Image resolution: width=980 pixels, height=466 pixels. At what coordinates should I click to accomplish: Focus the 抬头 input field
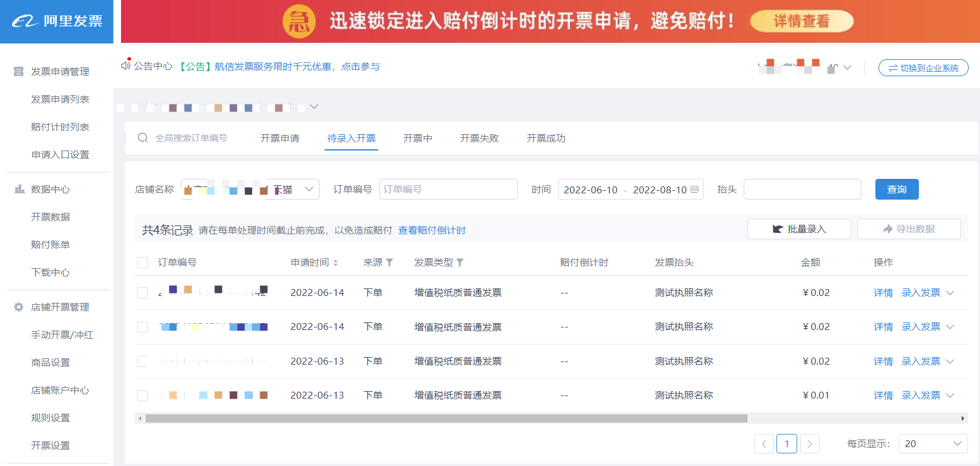pyautogui.click(x=802, y=190)
